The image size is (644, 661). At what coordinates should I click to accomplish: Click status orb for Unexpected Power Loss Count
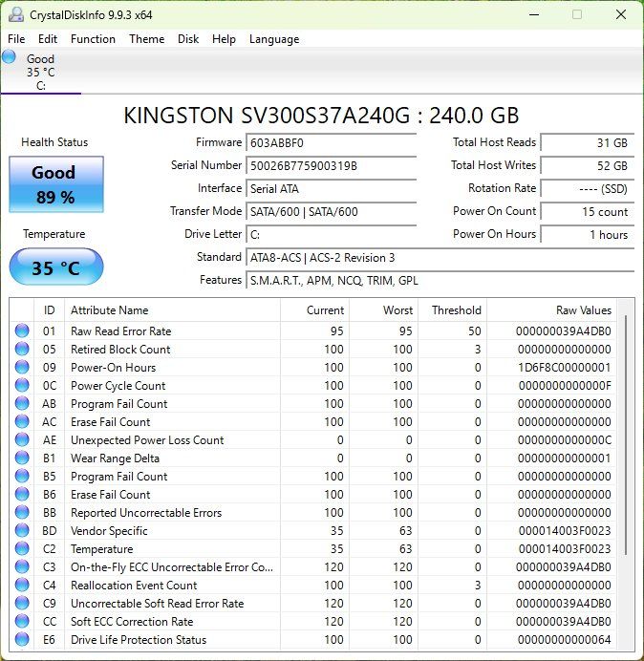tap(22, 439)
